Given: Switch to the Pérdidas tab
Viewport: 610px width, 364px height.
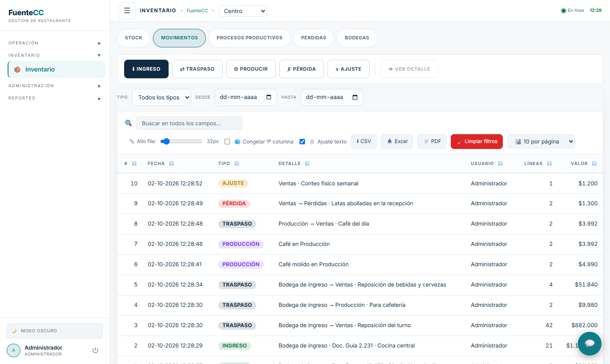Looking at the screenshot, I should click(313, 38).
